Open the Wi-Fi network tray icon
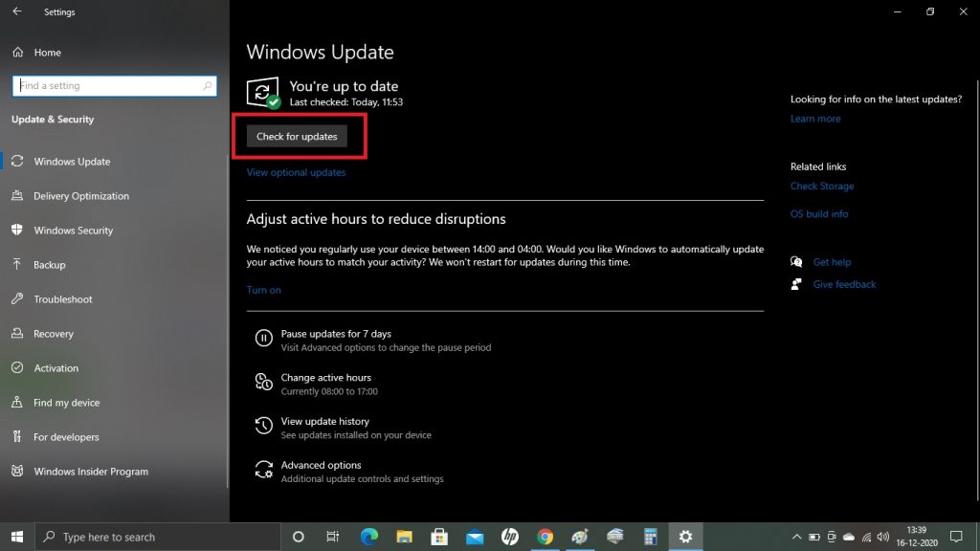This screenshot has width=980, height=551. pos(866,537)
